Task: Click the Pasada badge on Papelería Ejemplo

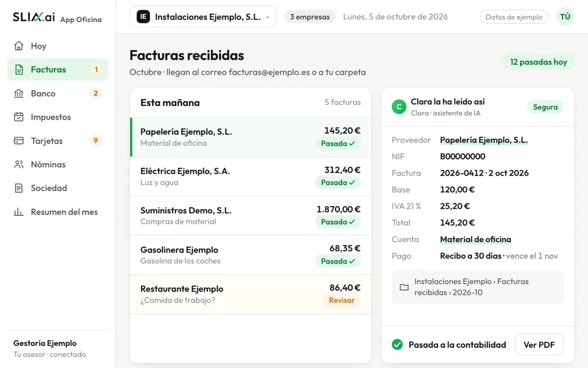Action: click(x=338, y=144)
